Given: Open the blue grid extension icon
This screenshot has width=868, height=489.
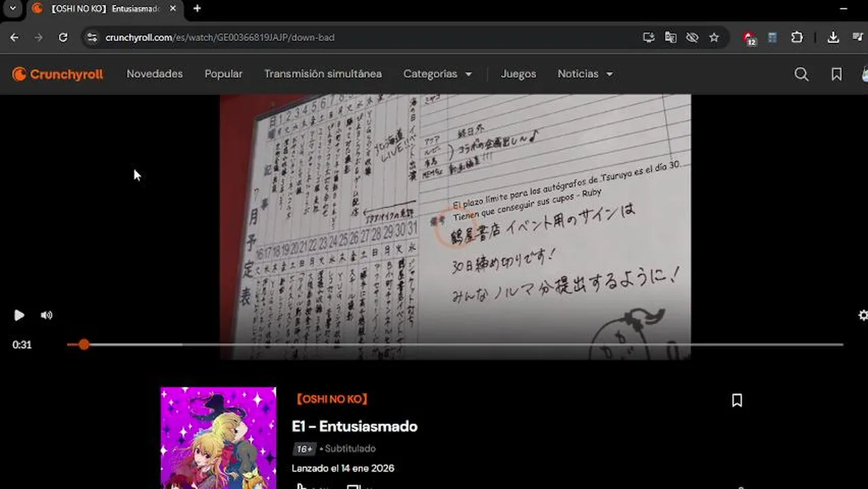Looking at the screenshot, I should (x=772, y=37).
